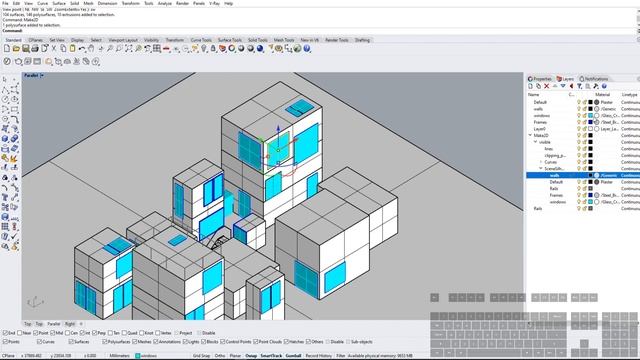Select the Layer0 row in Layers panel
The image size is (640, 360).
click(583, 129)
